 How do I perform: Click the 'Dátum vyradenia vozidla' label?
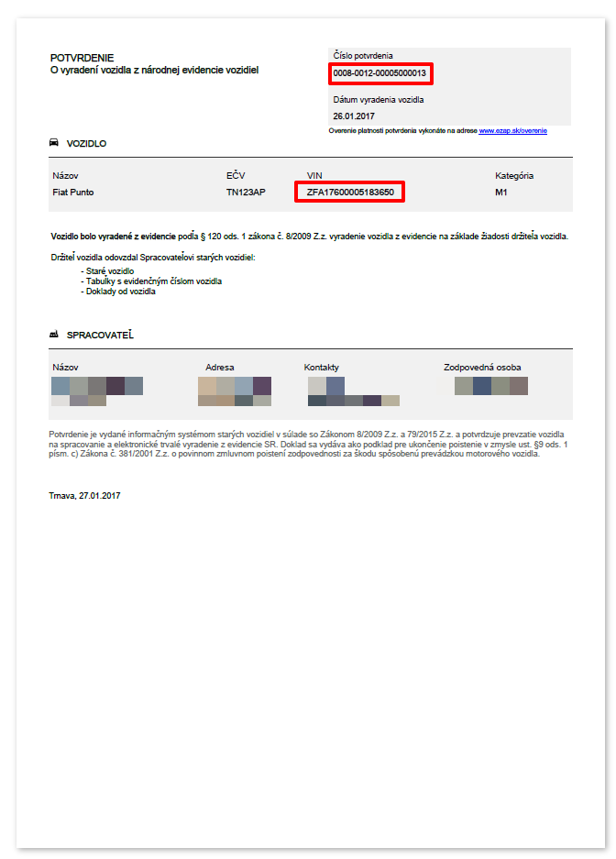coord(379,100)
